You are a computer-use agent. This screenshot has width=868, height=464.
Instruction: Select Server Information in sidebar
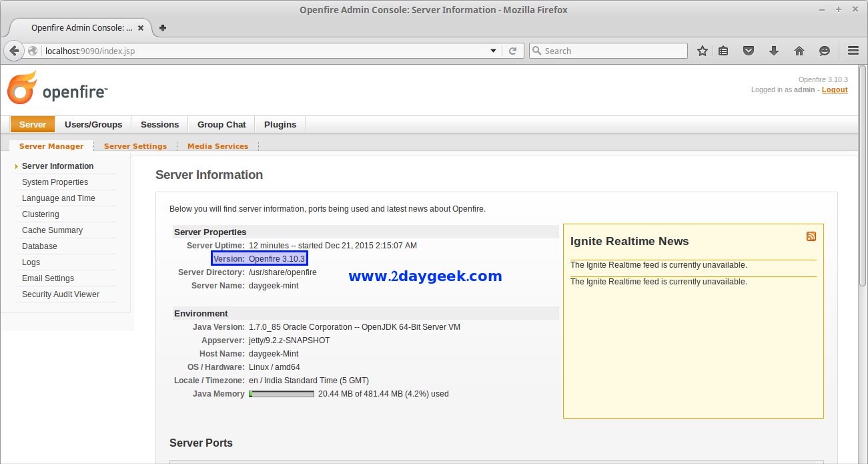coord(58,166)
